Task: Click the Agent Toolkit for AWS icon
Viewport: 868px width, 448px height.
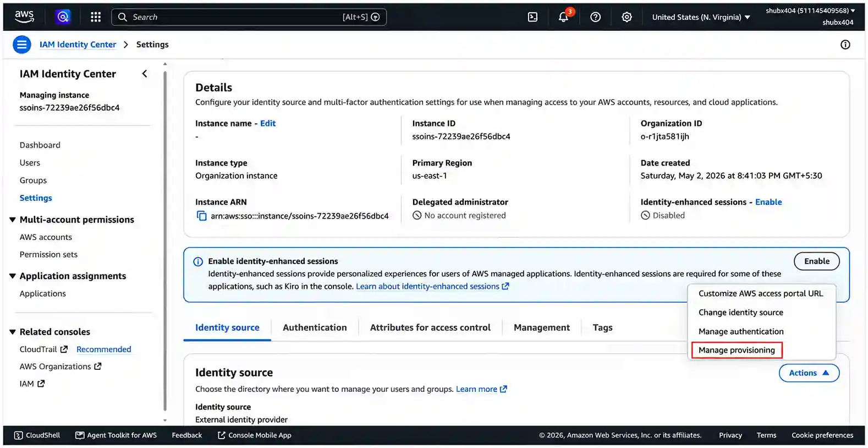Action: point(80,435)
